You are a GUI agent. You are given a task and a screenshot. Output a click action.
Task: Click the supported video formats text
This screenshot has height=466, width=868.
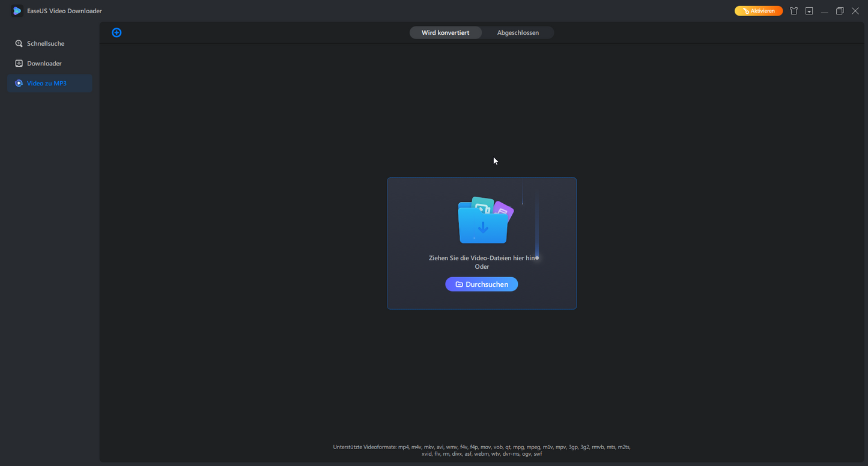coord(481,450)
